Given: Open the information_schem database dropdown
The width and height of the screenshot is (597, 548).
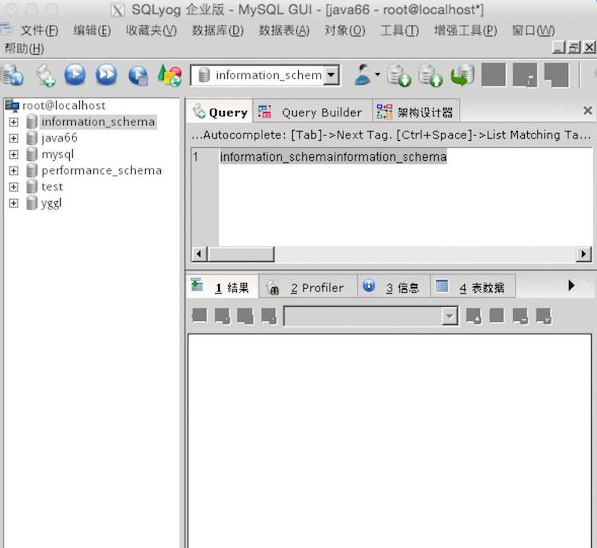Looking at the screenshot, I should (x=331, y=75).
